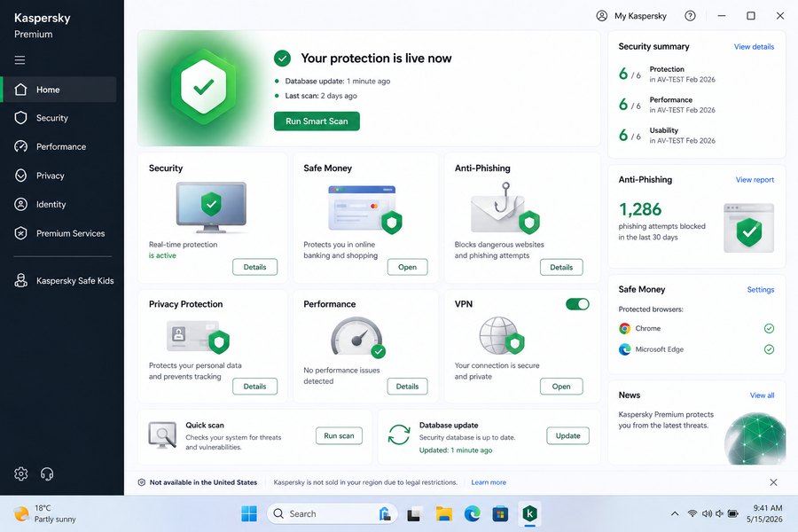
Task: Open settings gear in sidebar bottom
Action: (x=21, y=474)
